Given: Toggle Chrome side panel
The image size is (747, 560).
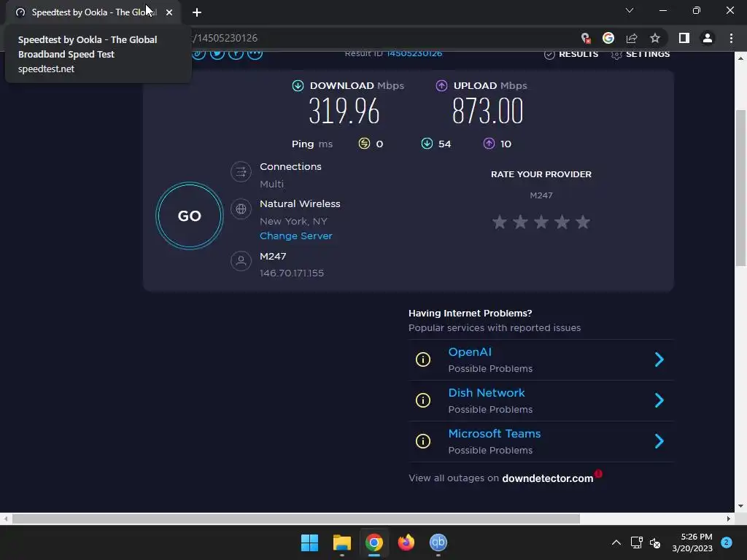Looking at the screenshot, I should tap(684, 38).
